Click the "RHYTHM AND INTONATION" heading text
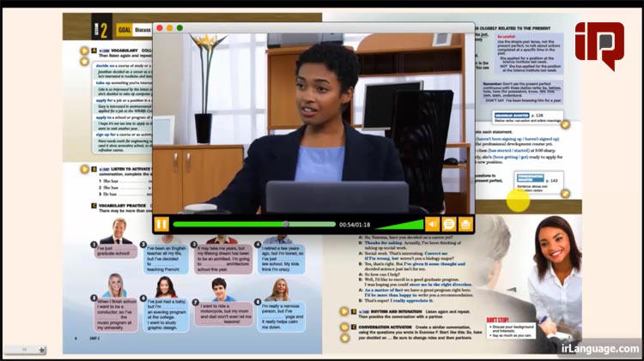Screen dimensions: 644x361 click(x=397, y=312)
